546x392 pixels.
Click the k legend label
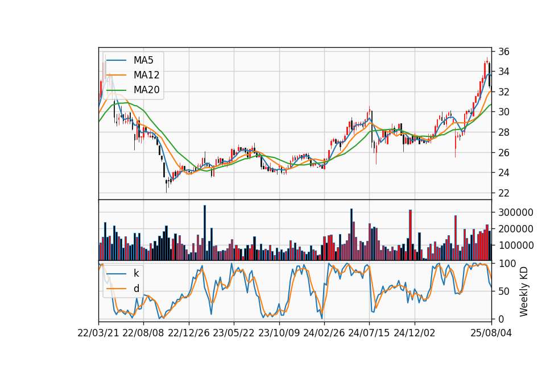(136, 273)
